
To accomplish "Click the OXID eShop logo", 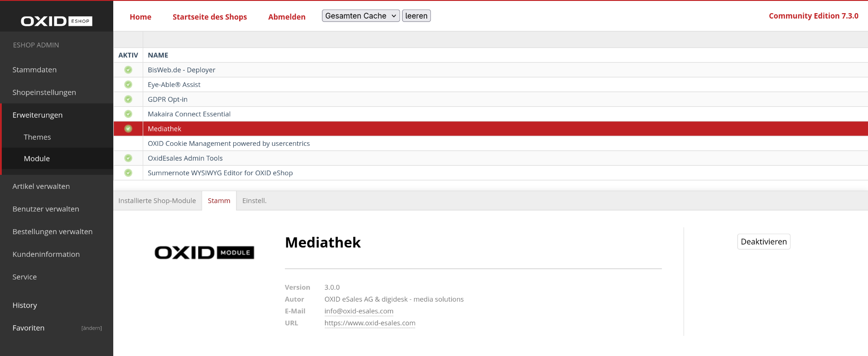I will click(57, 21).
